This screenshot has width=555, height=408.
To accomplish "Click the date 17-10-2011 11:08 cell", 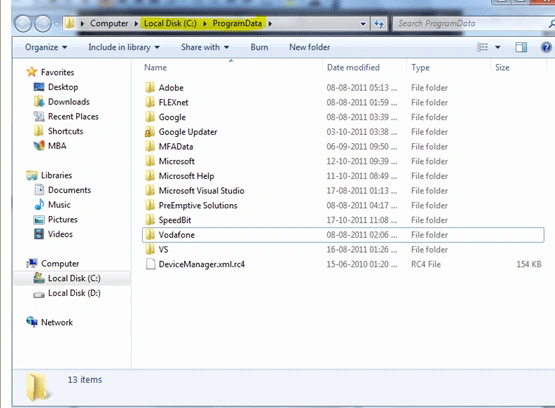I will tap(361, 220).
